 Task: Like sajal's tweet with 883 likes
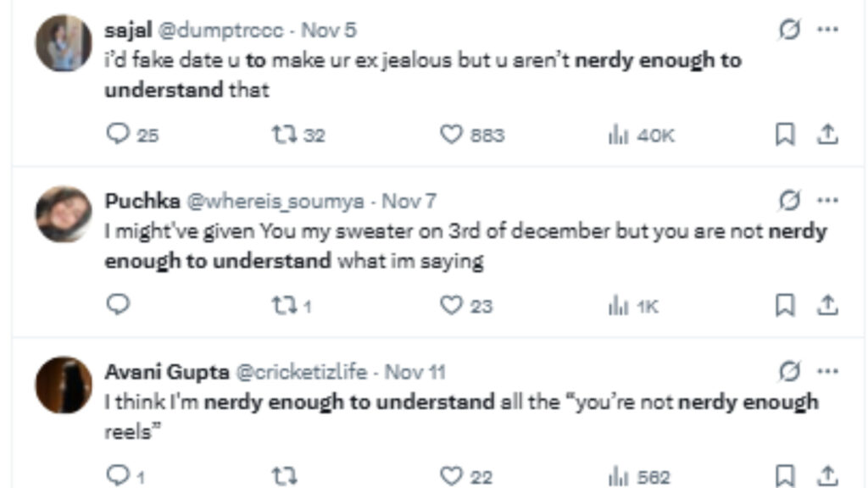(x=452, y=134)
